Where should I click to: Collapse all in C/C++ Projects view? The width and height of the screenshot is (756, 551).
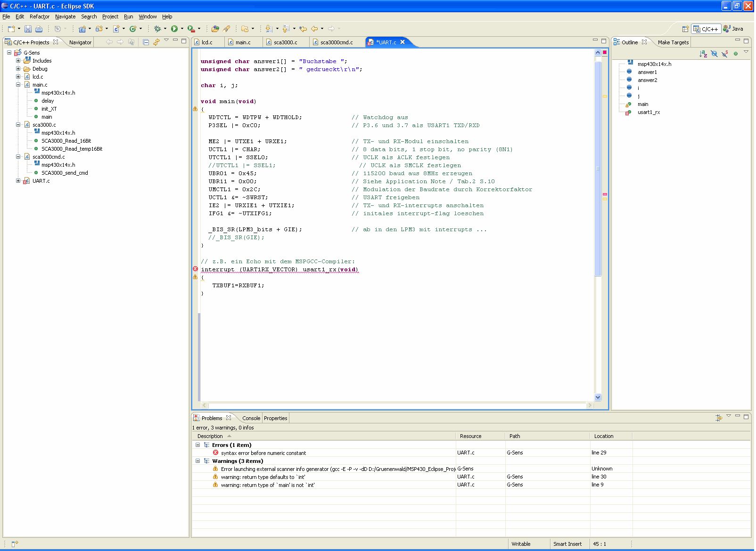click(x=146, y=42)
